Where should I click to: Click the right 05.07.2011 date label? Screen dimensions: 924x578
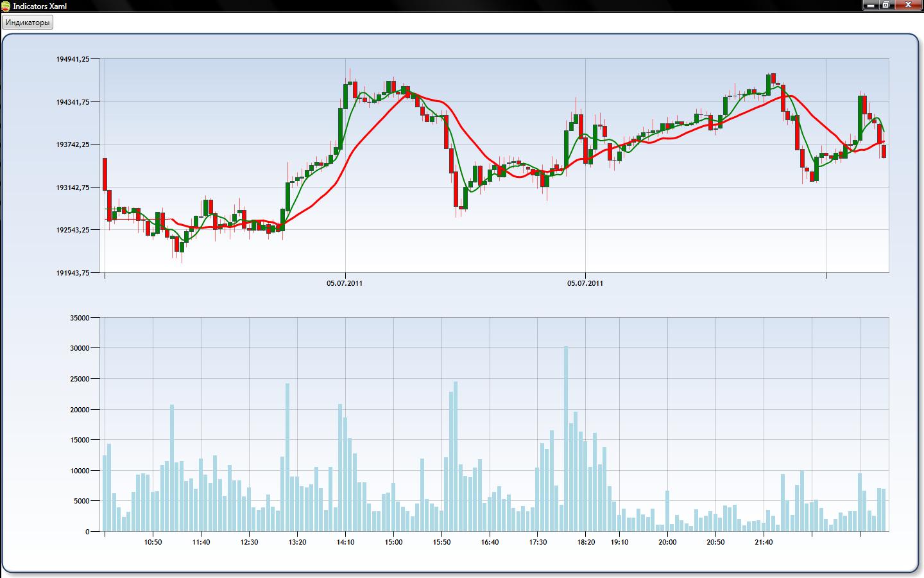585,283
